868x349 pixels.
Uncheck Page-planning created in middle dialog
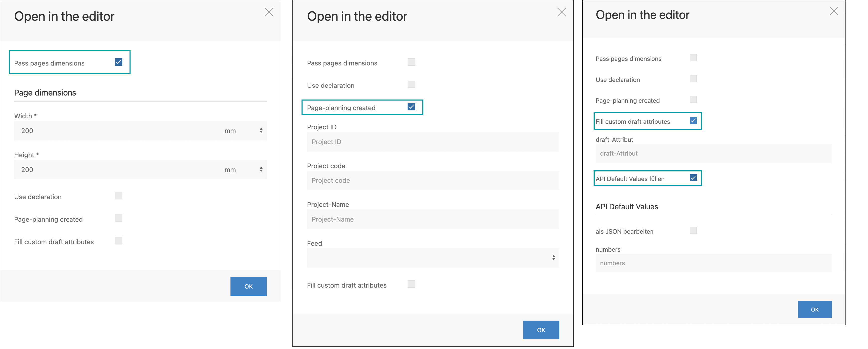tap(411, 107)
